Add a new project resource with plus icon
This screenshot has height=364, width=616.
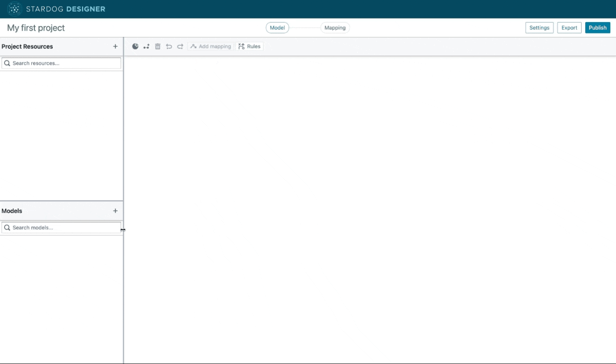coord(115,46)
